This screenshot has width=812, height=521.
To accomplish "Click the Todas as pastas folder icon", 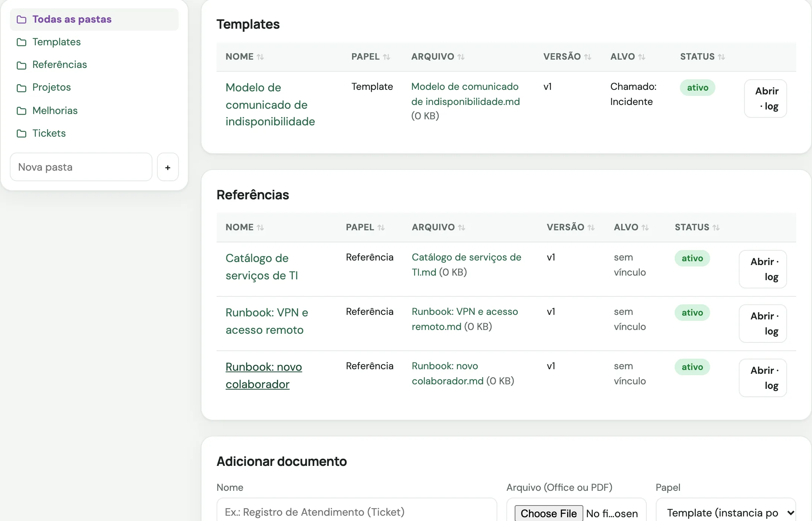I will tap(22, 19).
